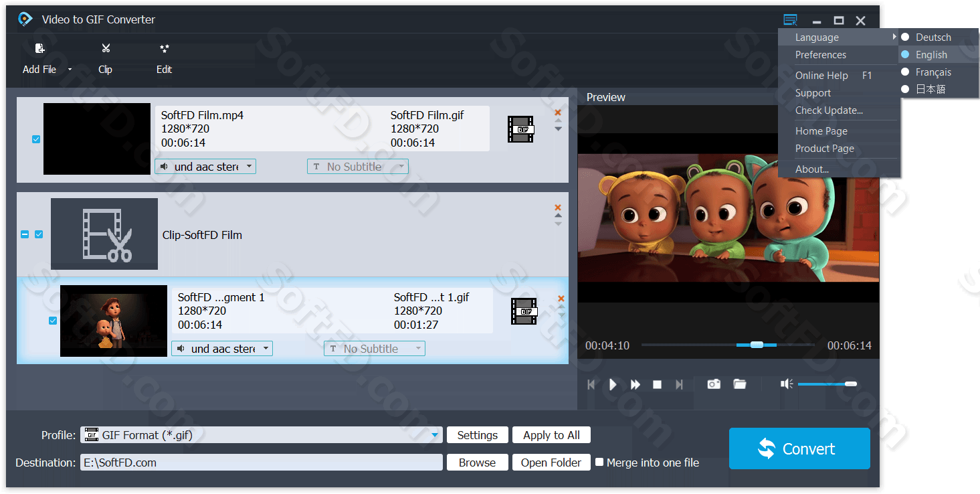This screenshot has width=980, height=494.
Task: Click the Clip-SoftFD Film scissors thumbnail
Action: pyautogui.click(x=104, y=234)
